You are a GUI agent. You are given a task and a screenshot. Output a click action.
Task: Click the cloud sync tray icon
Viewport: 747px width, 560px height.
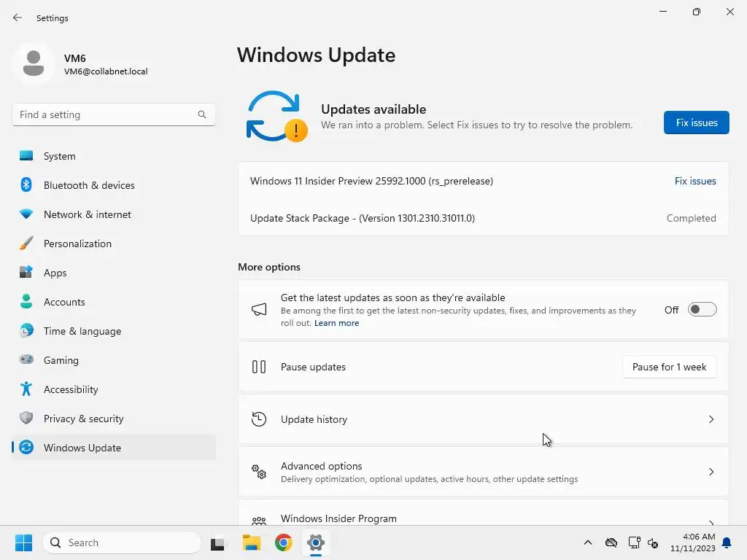(x=611, y=542)
